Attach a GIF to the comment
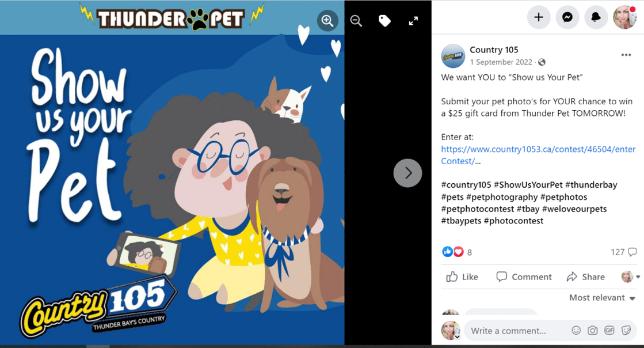 point(609,330)
